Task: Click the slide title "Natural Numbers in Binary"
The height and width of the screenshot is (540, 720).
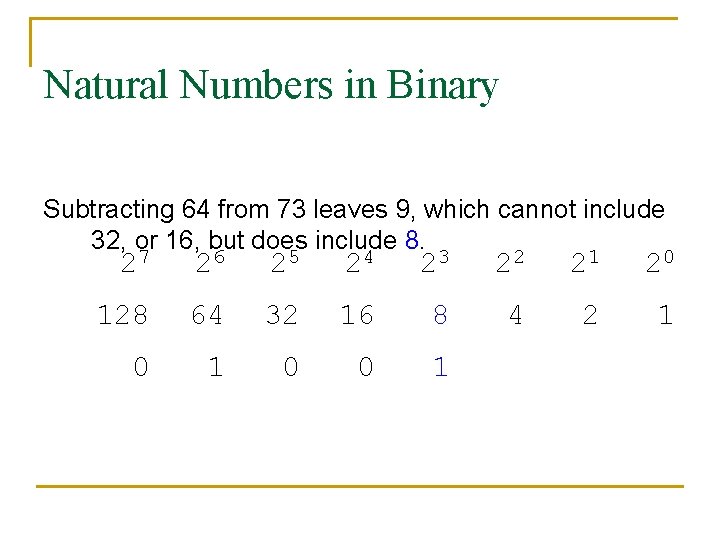Action: click(x=270, y=85)
